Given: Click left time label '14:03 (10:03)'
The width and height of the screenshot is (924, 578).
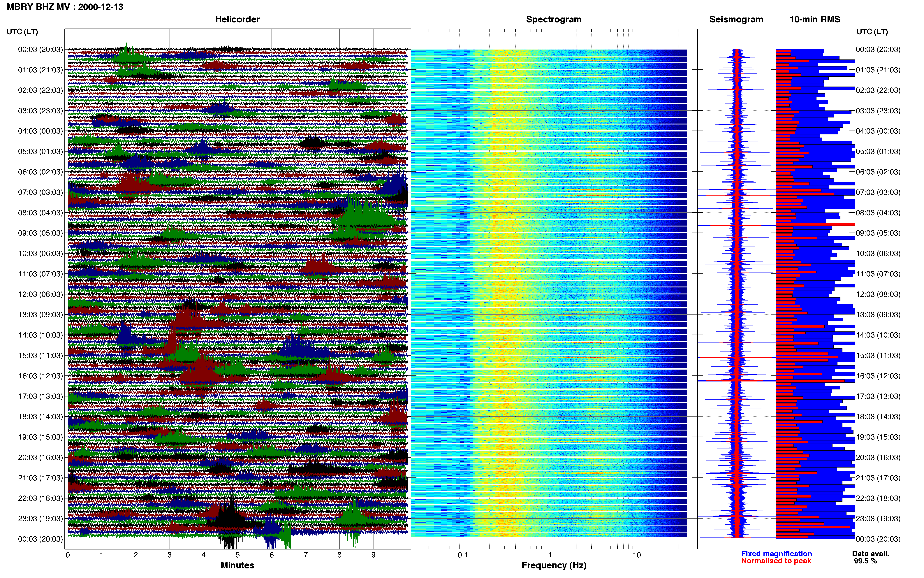Looking at the screenshot, I should point(40,335).
